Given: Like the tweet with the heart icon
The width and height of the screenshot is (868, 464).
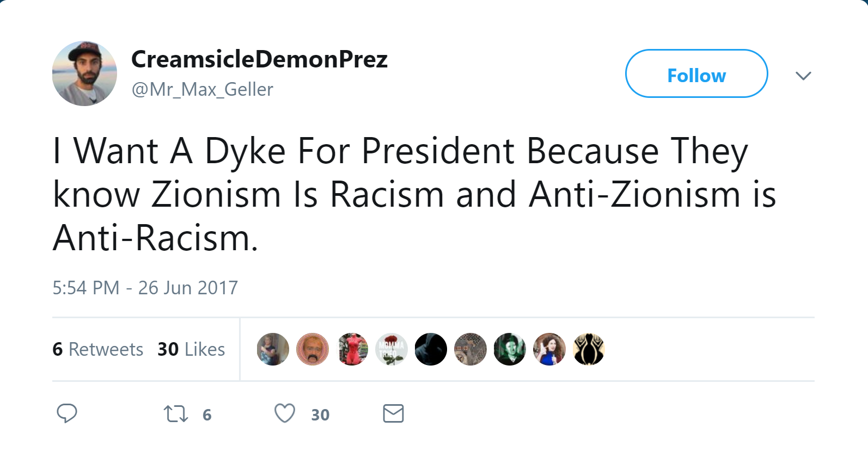Looking at the screenshot, I should [285, 413].
